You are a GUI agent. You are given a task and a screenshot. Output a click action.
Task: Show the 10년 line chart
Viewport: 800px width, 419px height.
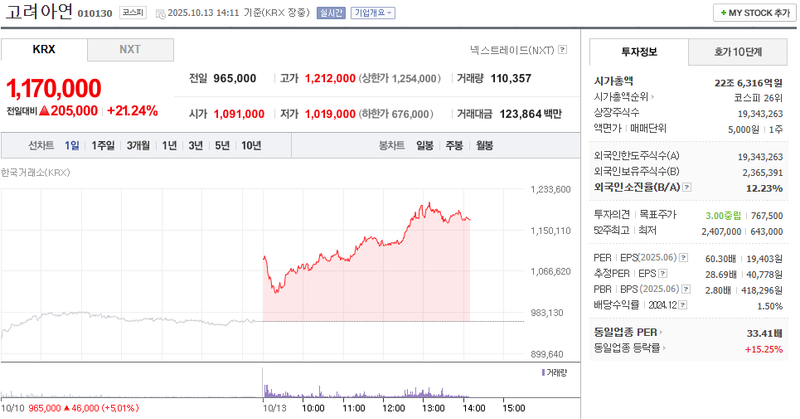251,146
